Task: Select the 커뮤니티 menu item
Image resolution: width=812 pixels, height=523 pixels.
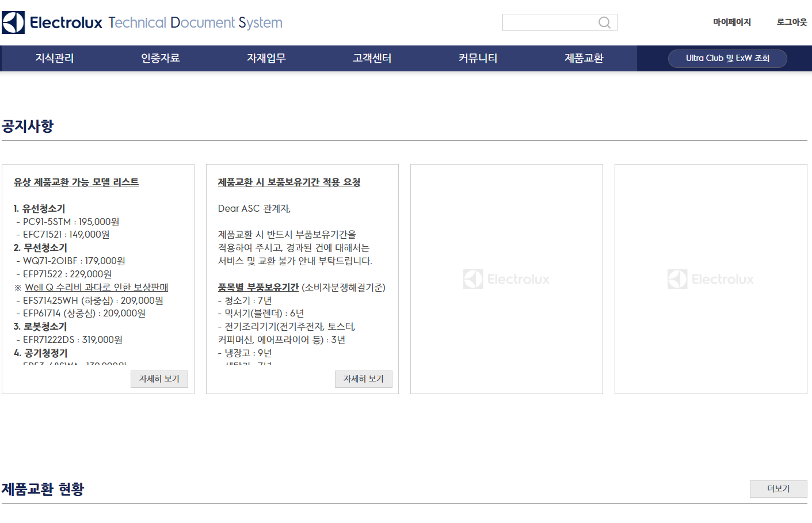Action: coord(476,58)
